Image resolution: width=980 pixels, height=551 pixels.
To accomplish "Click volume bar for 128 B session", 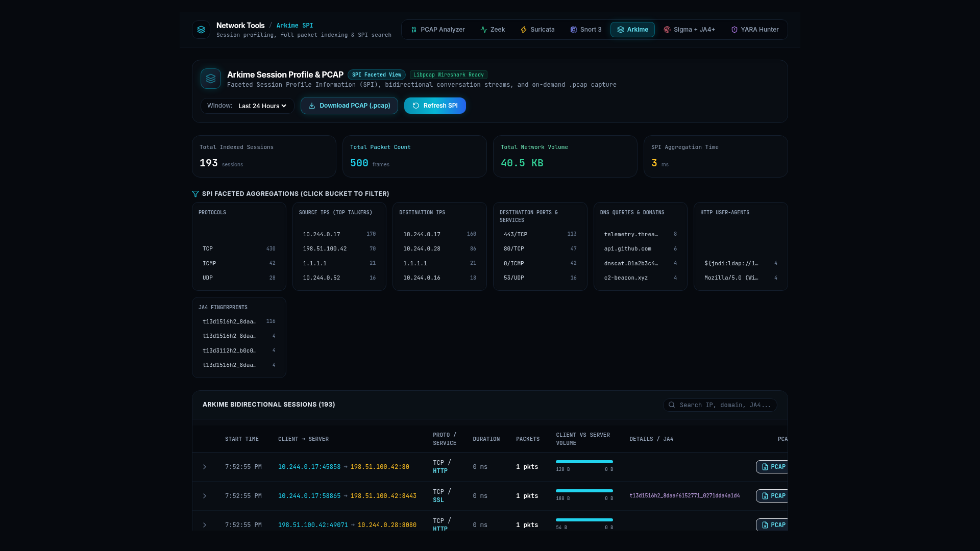I will point(584,462).
